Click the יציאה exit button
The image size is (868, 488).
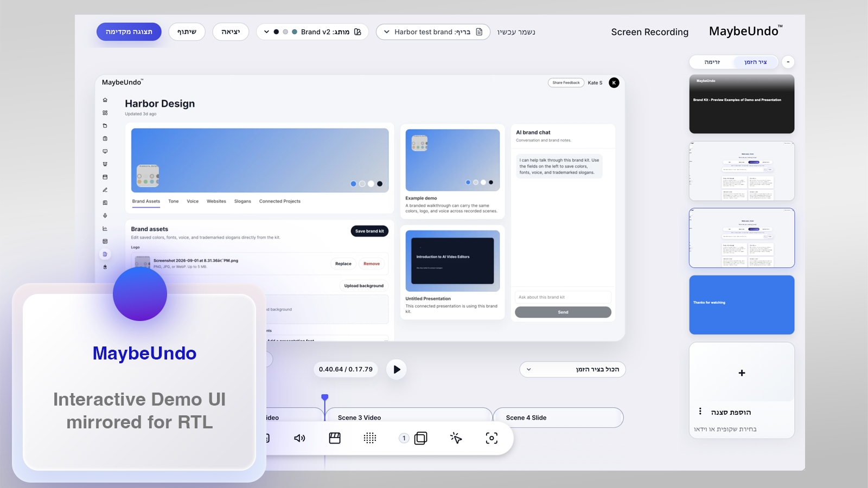pyautogui.click(x=231, y=32)
